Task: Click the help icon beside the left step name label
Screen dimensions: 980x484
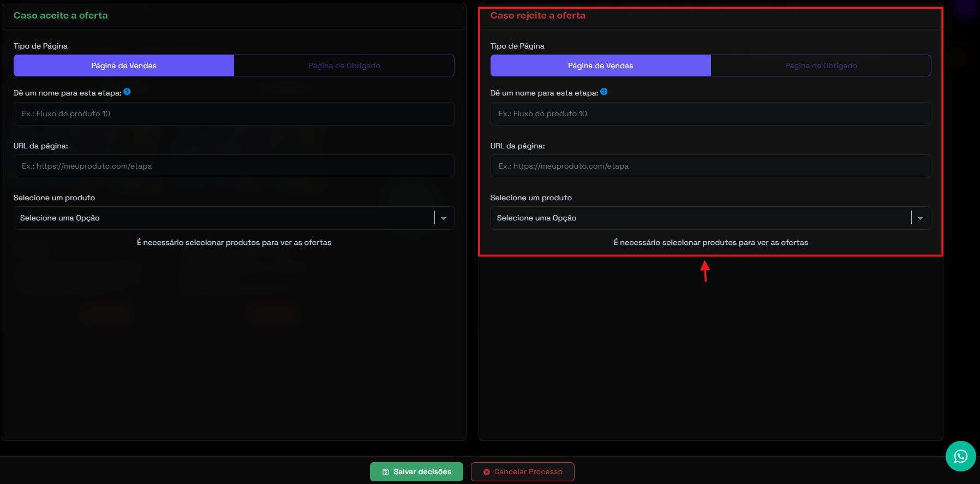Action: point(127,92)
